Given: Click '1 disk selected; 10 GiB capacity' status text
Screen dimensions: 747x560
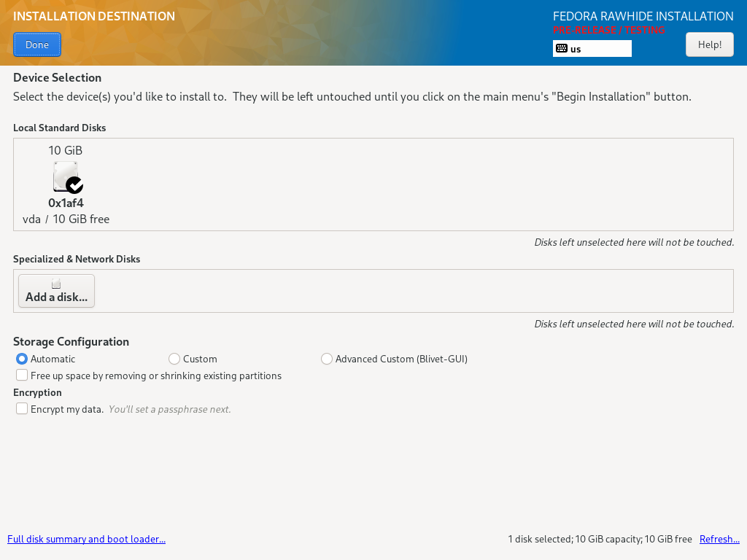Looking at the screenshot, I should click(x=600, y=539).
